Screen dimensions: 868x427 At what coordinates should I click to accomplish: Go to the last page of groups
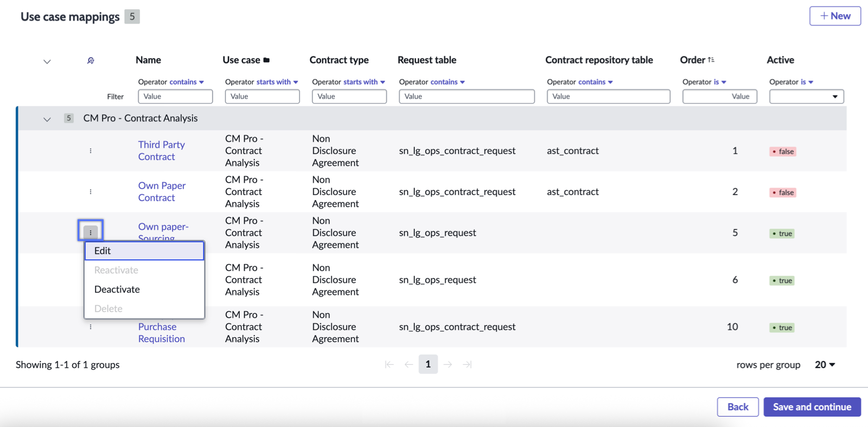(467, 365)
